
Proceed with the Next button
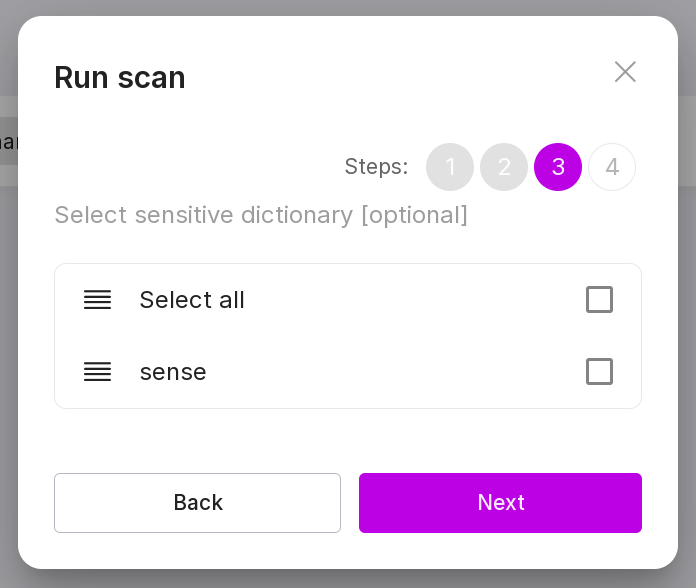500,503
